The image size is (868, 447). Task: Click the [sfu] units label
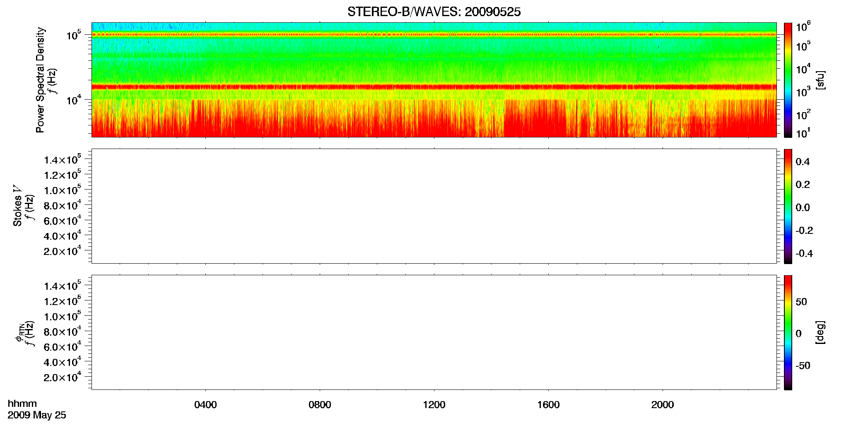820,80
